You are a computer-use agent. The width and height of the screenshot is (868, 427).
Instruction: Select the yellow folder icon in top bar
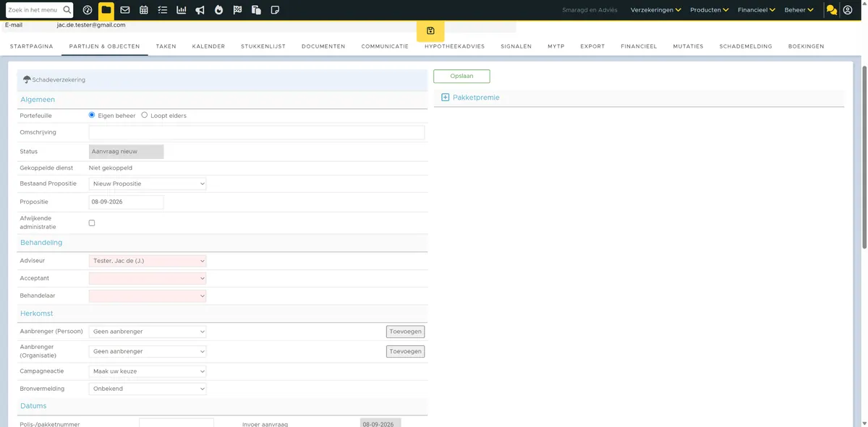[x=106, y=10]
